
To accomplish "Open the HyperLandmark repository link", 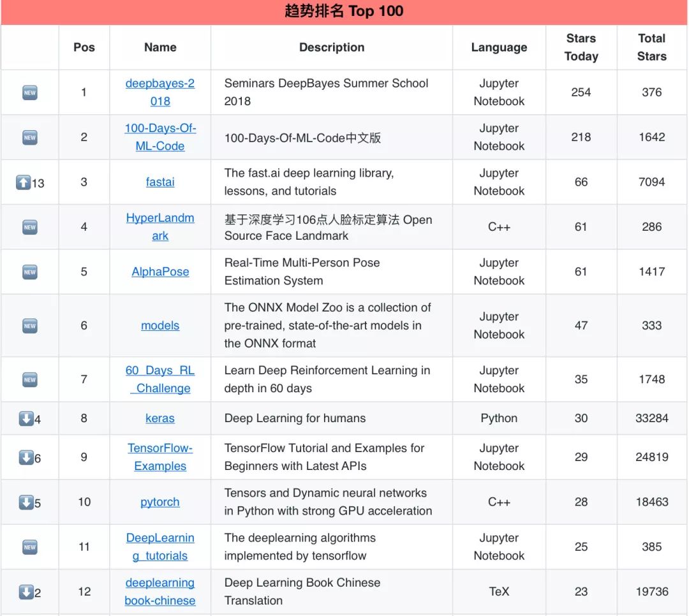I will tap(160, 227).
